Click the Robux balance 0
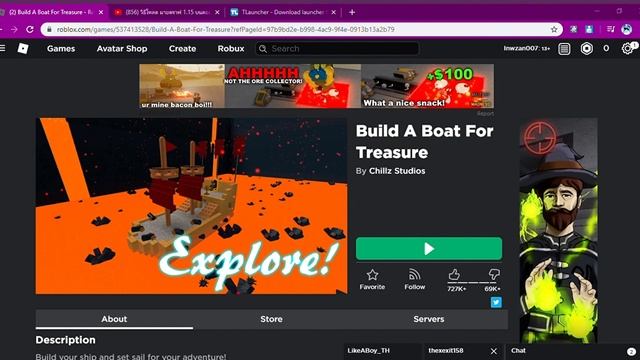This screenshot has width=640, height=360. click(x=606, y=49)
